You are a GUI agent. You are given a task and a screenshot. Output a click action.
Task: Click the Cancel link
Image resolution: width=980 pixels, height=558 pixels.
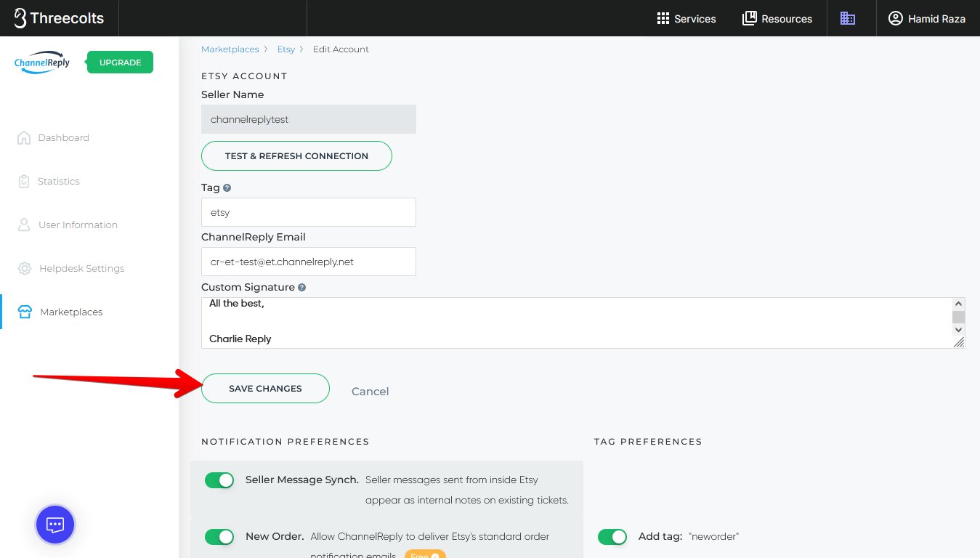click(x=370, y=391)
